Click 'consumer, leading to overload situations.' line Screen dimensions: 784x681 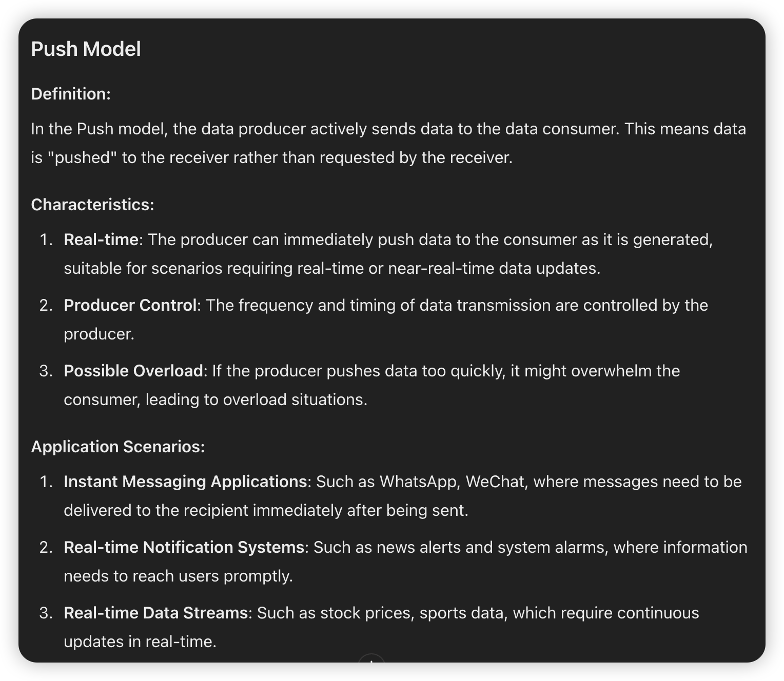pyautogui.click(x=215, y=399)
